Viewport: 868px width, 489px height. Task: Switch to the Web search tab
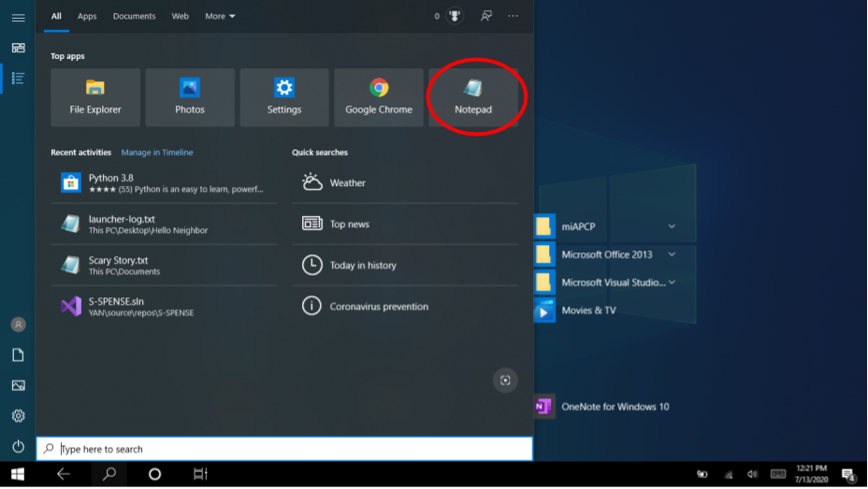(180, 16)
